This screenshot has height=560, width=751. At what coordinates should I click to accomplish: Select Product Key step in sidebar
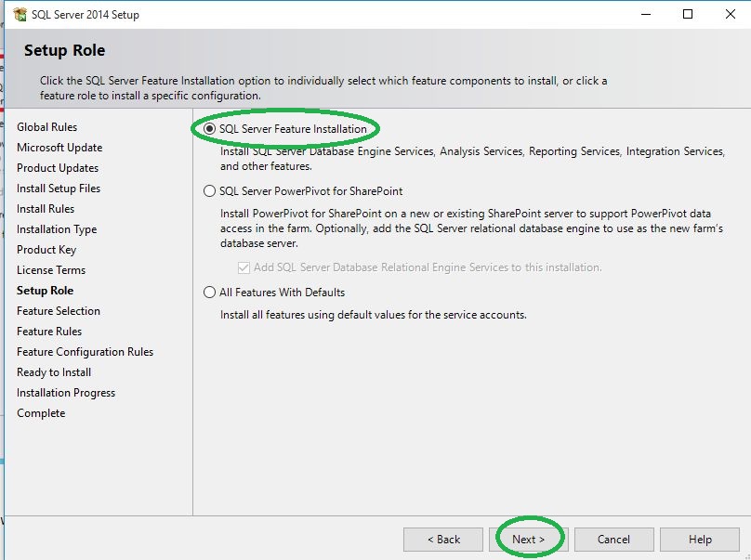(46, 250)
